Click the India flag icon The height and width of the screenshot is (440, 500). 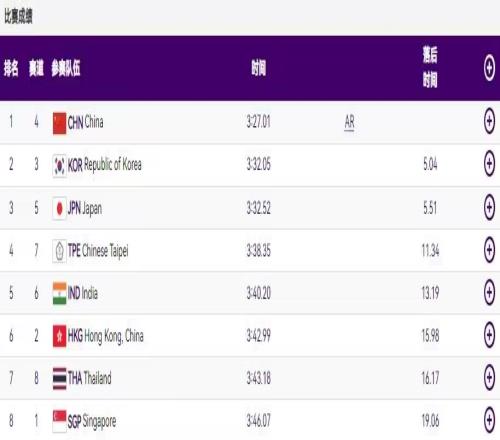[59, 293]
